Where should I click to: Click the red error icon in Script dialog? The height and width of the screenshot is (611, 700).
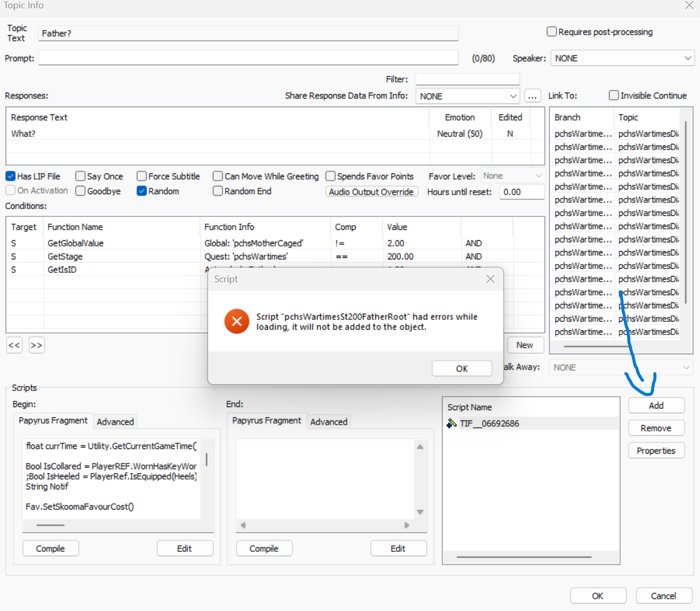(237, 322)
